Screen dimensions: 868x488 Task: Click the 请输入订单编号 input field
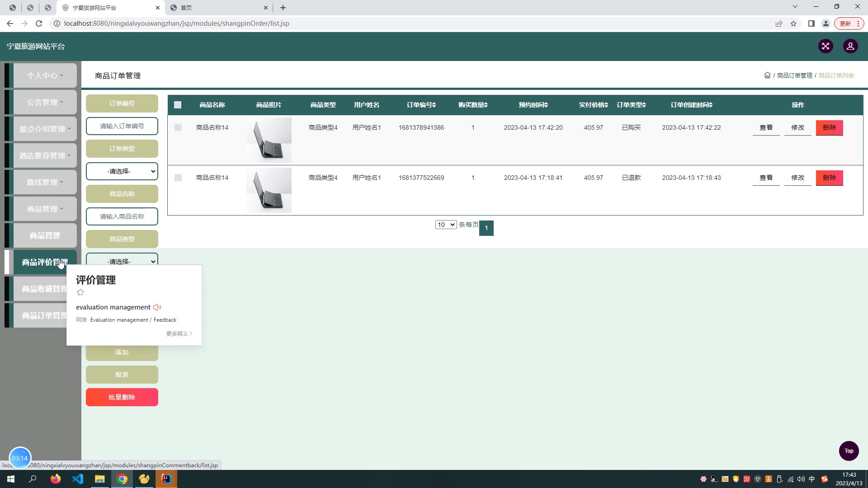(122, 126)
